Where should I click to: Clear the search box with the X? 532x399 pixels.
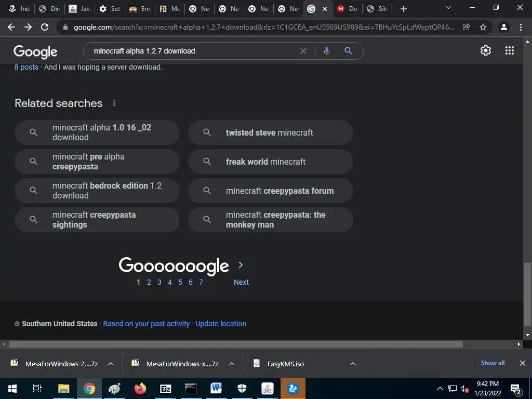point(303,51)
